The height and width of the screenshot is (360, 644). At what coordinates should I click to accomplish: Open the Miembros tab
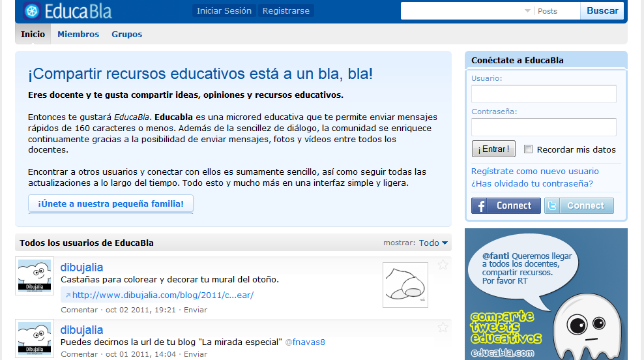[x=78, y=34]
